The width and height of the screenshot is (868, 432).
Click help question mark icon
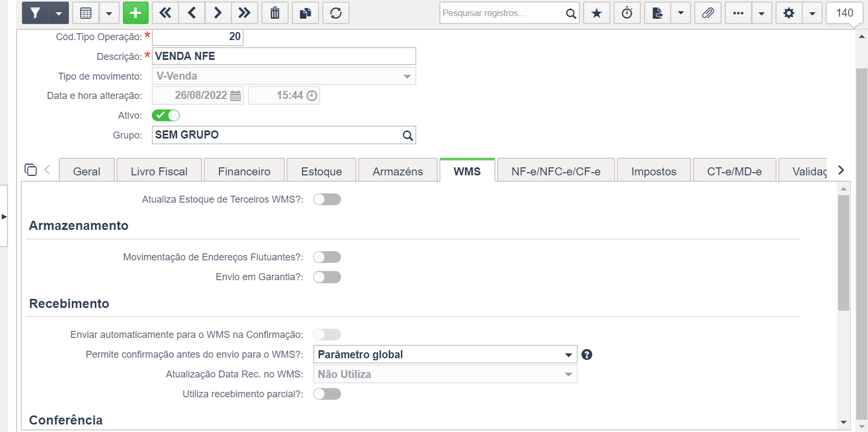[x=587, y=354]
